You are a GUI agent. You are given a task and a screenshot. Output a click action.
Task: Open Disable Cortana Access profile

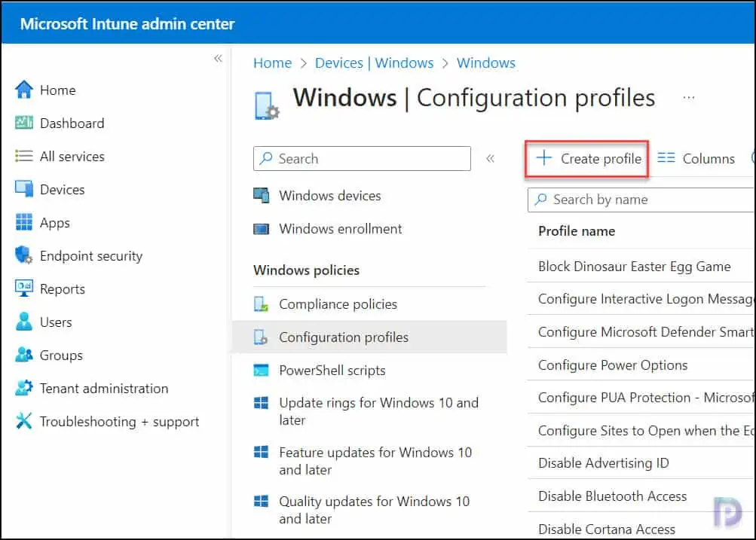[607, 529]
